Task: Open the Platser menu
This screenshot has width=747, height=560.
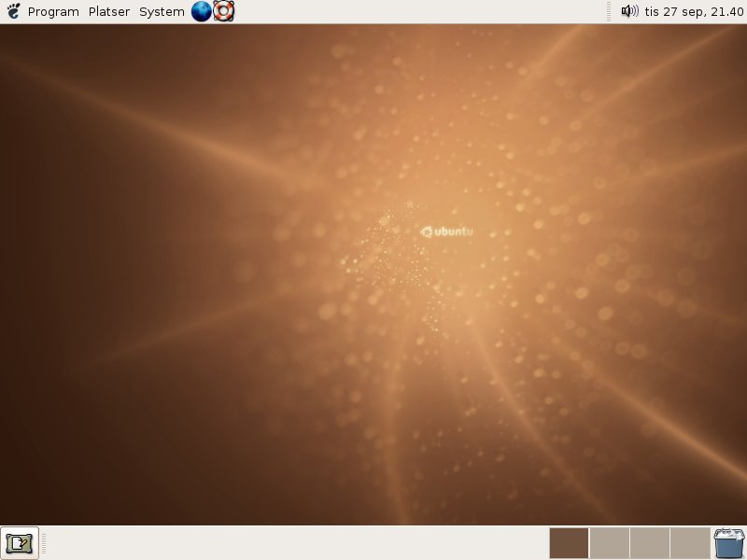Action: [x=109, y=12]
